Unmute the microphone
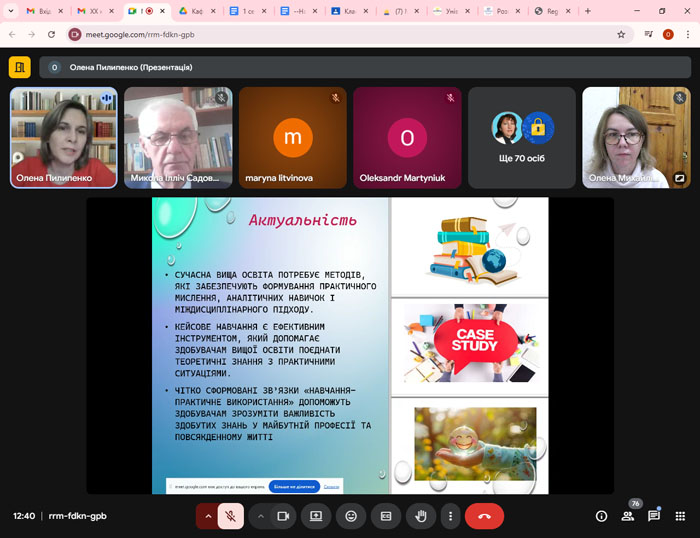 231,516
